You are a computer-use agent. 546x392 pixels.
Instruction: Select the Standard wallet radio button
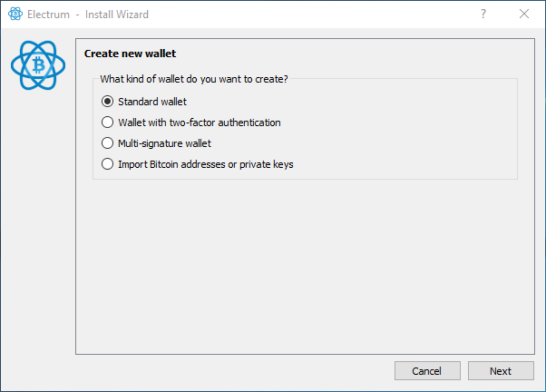(107, 102)
